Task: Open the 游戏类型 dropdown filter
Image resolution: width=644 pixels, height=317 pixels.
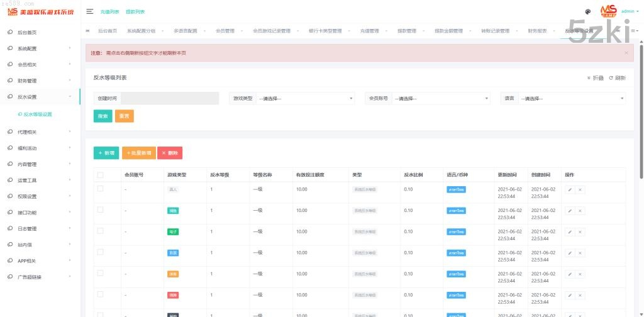Action: [306, 98]
